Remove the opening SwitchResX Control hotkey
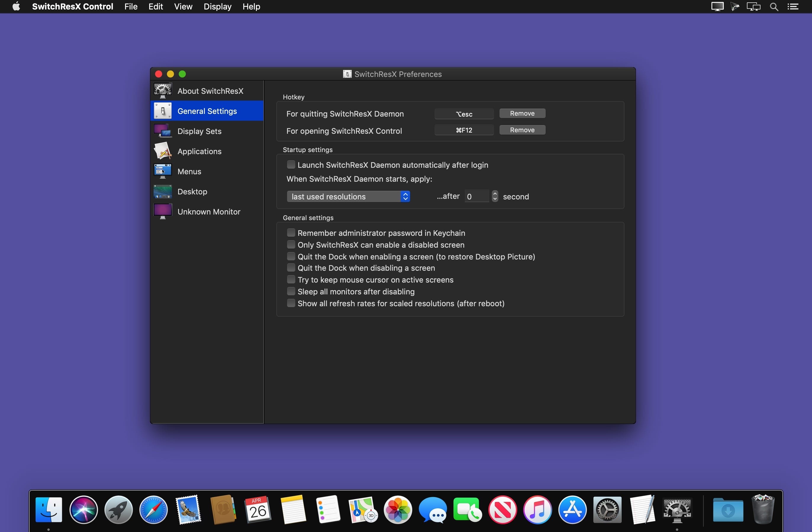Viewport: 812px width, 532px height. pyautogui.click(x=522, y=130)
